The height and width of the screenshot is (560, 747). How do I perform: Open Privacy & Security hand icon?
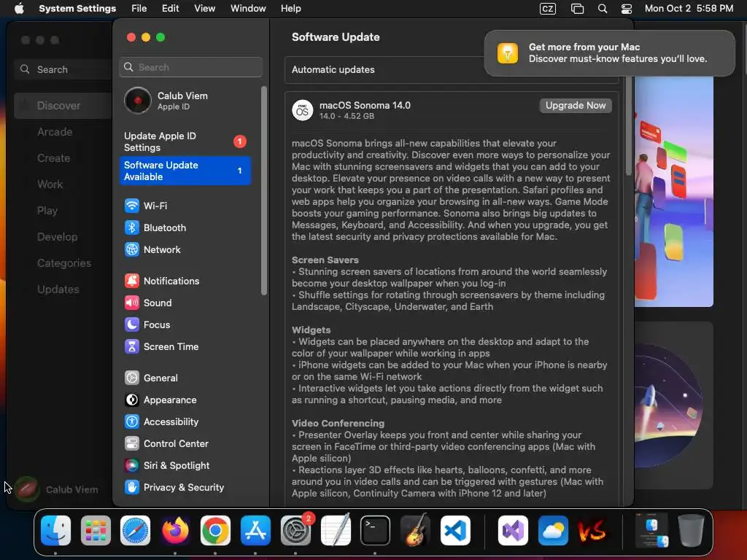coord(131,488)
